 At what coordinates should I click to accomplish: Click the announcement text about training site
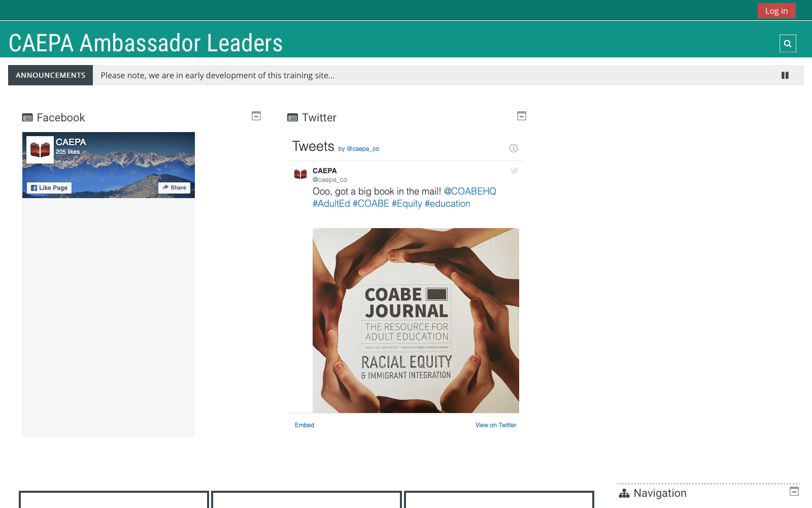click(218, 75)
